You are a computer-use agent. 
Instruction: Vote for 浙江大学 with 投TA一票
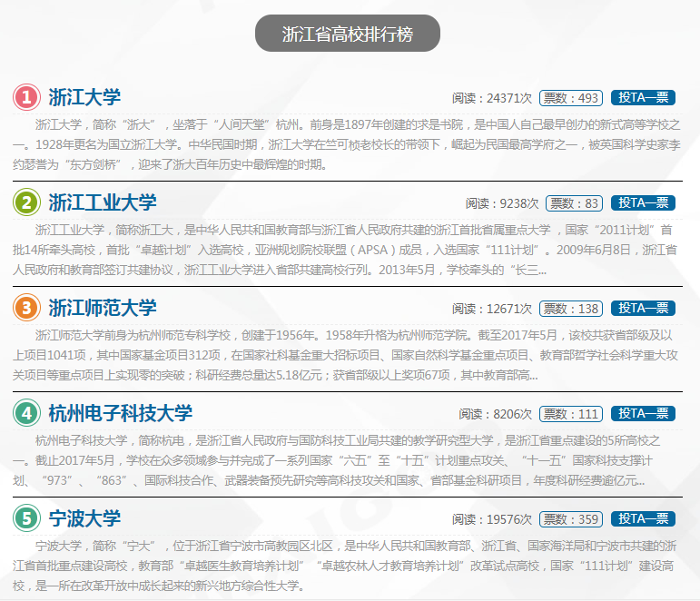643,98
